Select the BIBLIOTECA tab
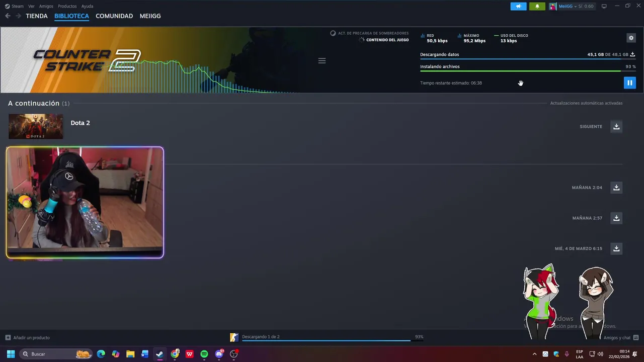644x362 pixels. coord(71,16)
